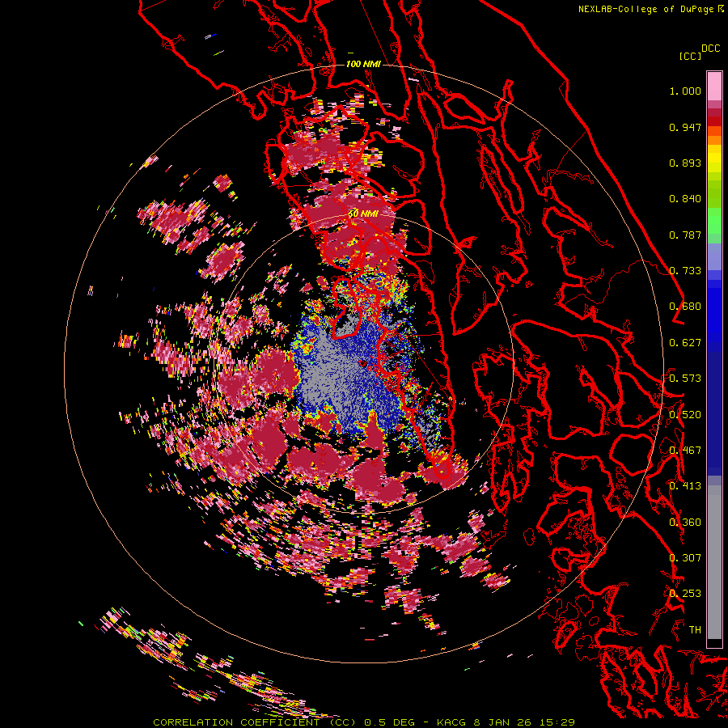Image resolution: width=728 pixels, height=728 pixels.
Task: Click the DCC [CC] legend heading
Action: point(699,52)
